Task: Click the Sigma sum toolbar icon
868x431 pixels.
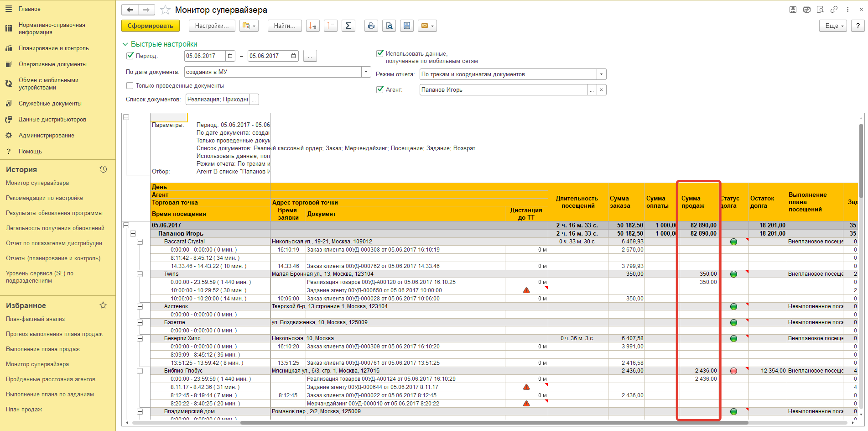Action: 348,26
